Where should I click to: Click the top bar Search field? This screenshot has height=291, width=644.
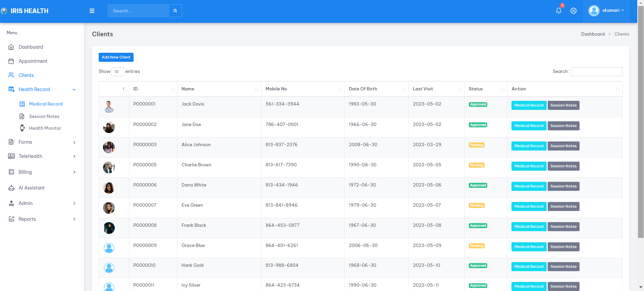(139, 11)
